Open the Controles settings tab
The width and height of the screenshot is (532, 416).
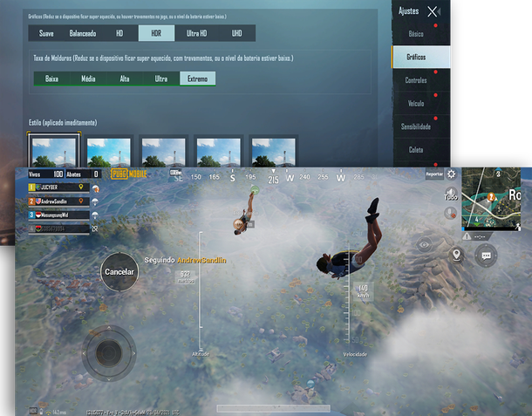[x=421, y=80]
